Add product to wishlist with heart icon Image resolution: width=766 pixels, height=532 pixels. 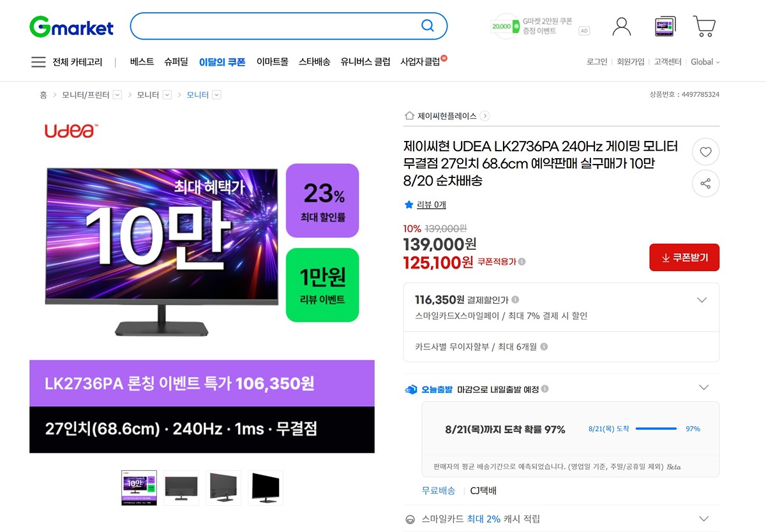coord(705,152)
